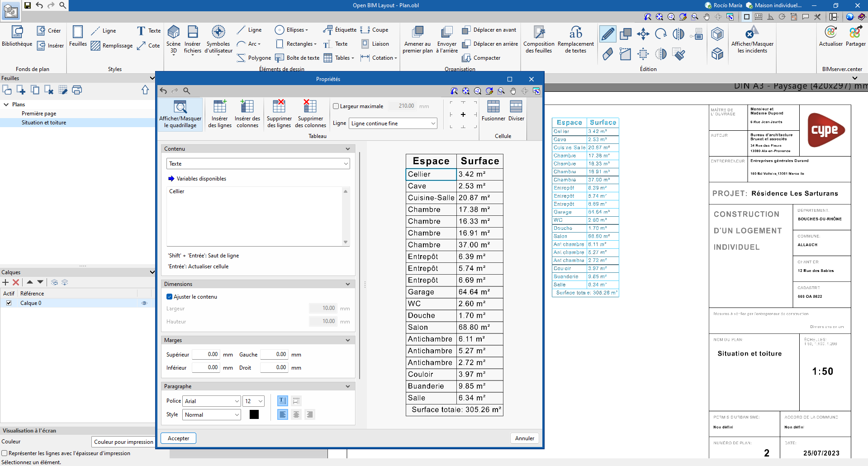Merge cells with Fusionner icon
The height and width of the screenshot is (466, 868).
tap(493, 107)
